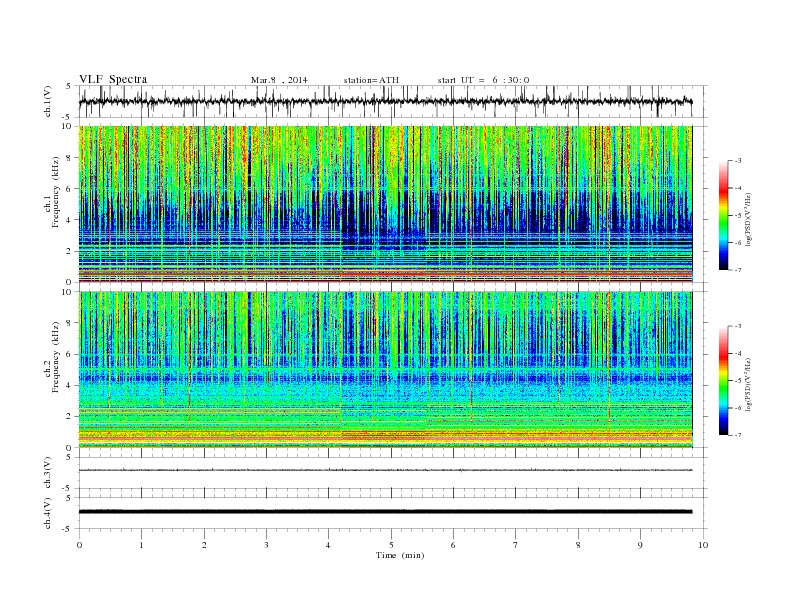Click the "-7" tick on ch.2 color bar
This screenshot has height=612, width=792.
coord(737,435)
